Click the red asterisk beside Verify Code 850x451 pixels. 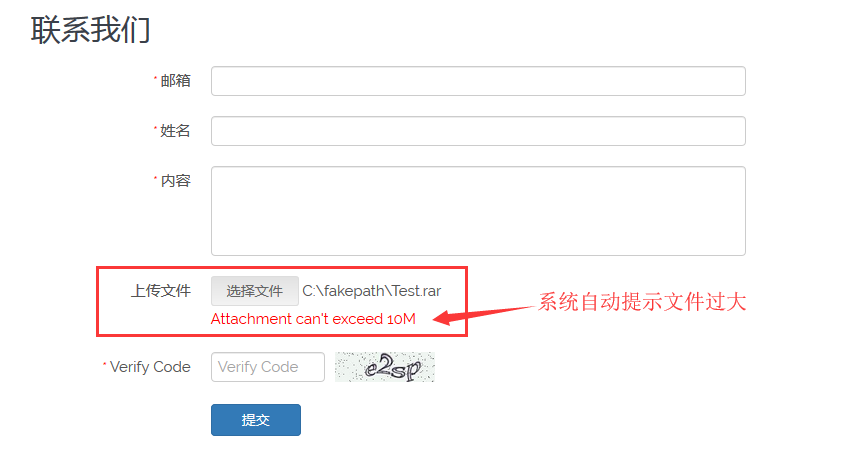pyautogui.click(x=105, y=364)
